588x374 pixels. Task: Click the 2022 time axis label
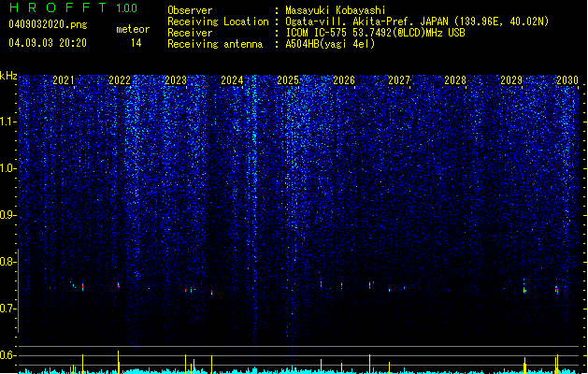pyautogui.click(x=120, y=79)
